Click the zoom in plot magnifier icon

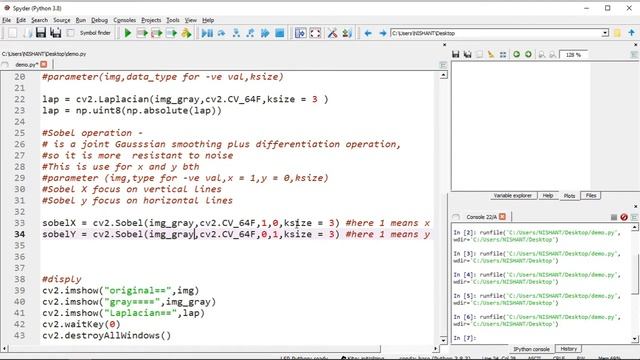tap(552, 54)
